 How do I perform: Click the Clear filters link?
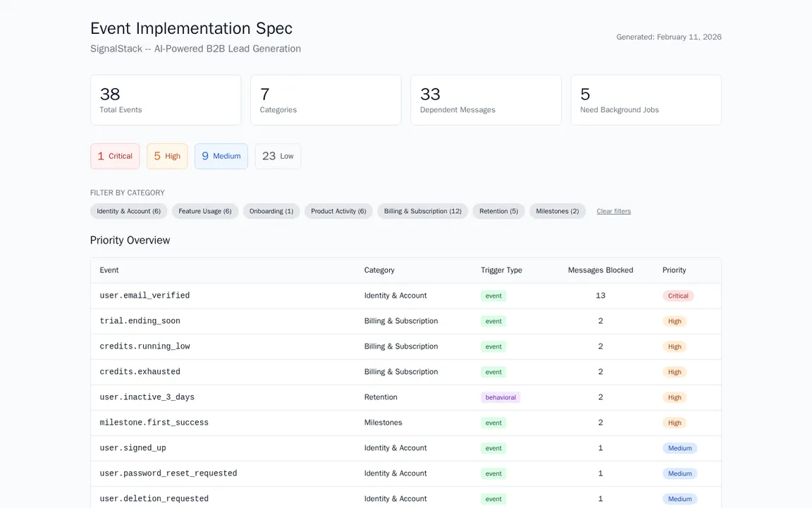click(x=613, y=211)
